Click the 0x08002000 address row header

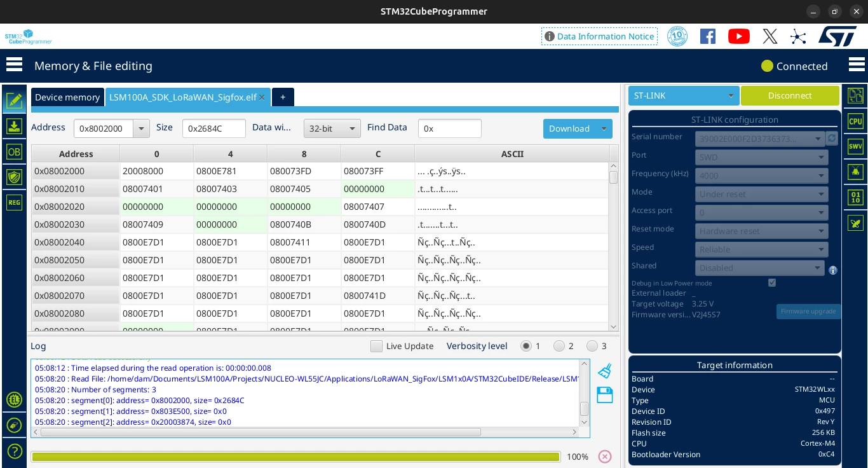click(76, 171)
